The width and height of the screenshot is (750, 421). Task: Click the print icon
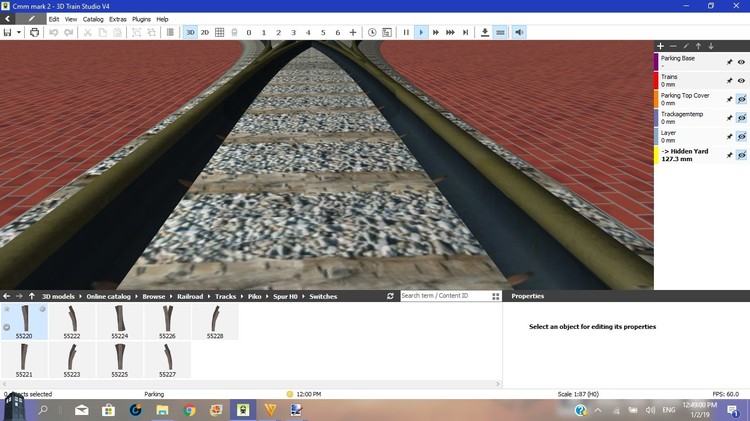[x=34, y=33]
